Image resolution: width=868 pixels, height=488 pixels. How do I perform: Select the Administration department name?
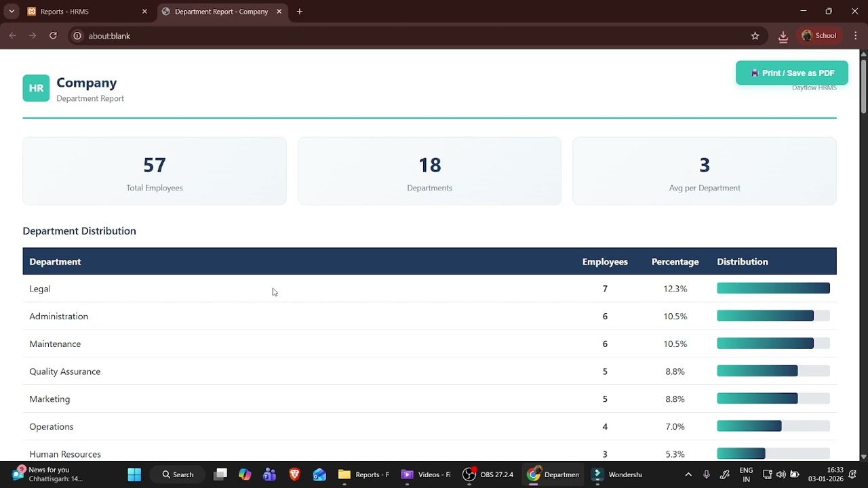[x=59, y=317]
